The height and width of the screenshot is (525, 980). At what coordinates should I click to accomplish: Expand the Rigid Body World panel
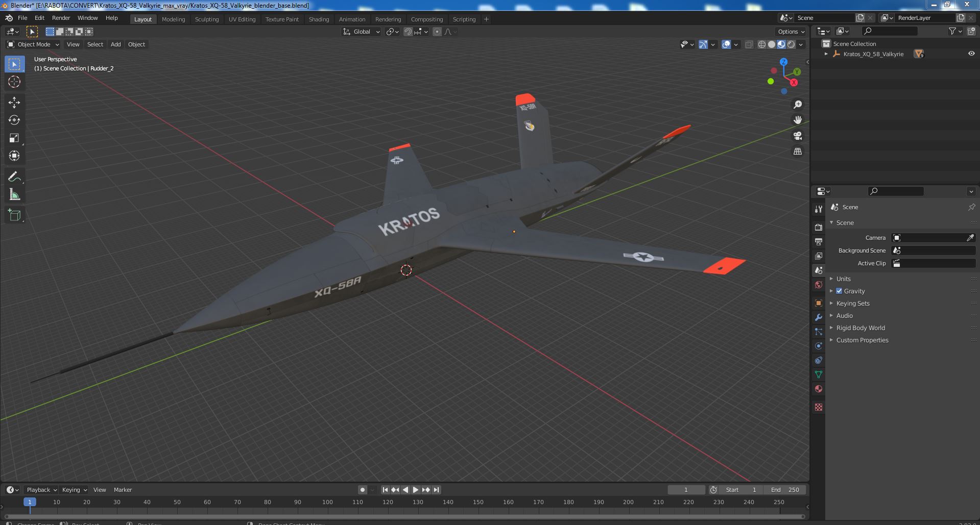[860, 328]
